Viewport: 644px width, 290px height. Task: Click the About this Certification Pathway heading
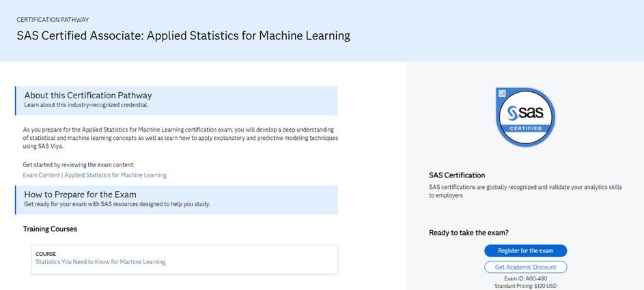pos(88,96)
